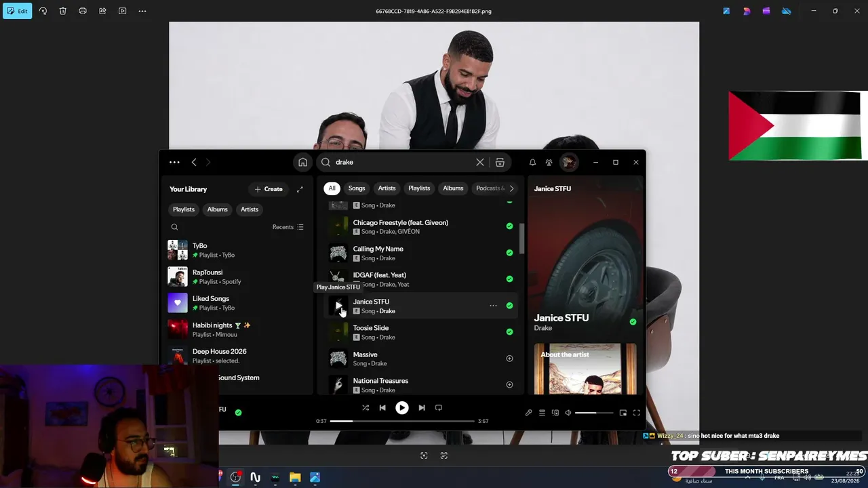Click Edit in the Photos window
The width and height of the screenshot is (868, 488).
coord(18,11)
